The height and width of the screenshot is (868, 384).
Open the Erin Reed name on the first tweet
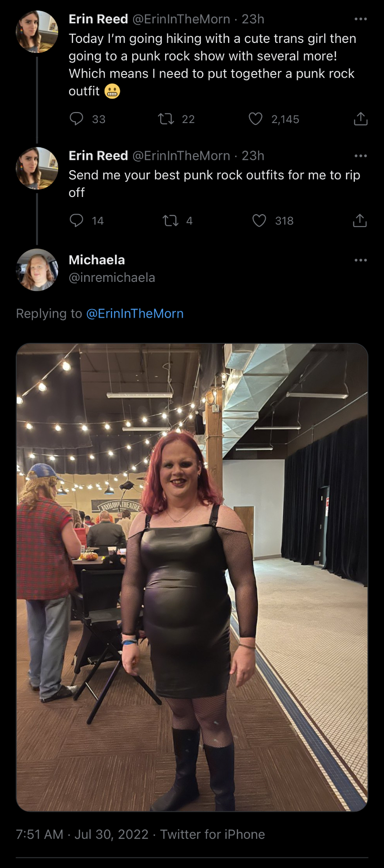pos(98,19)
